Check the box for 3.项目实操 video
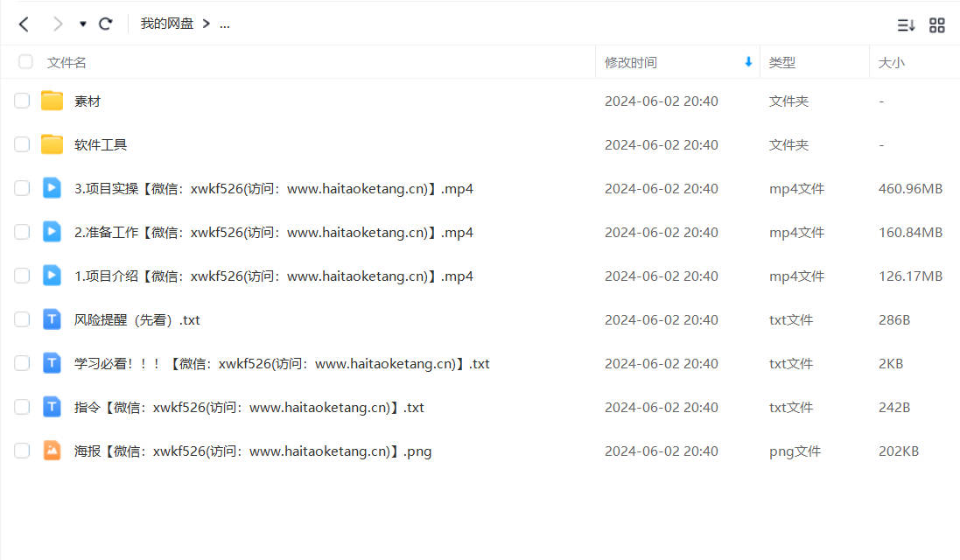Viewport: 960px width, 560px height. point(22,188)
